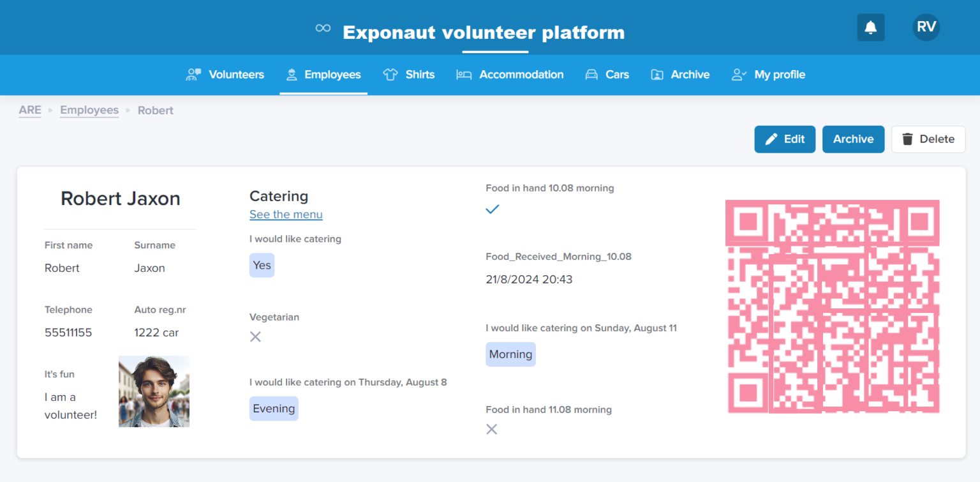Open the Archive navigation tab
The image size is (980, 482).
pos(680,75)
